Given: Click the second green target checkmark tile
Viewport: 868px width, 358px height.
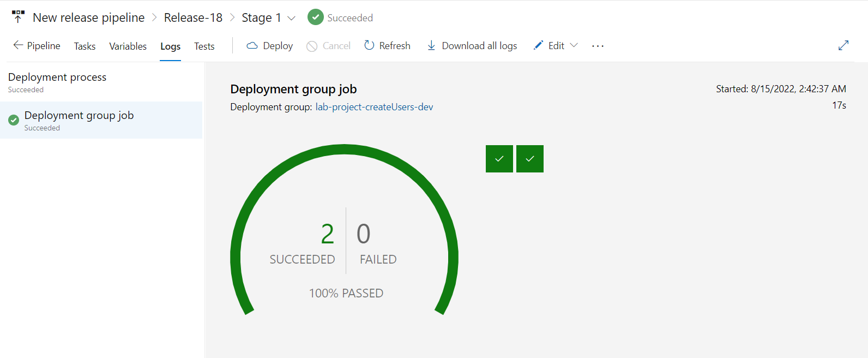Looking at the screenshot, I should [x=530, y=159].
